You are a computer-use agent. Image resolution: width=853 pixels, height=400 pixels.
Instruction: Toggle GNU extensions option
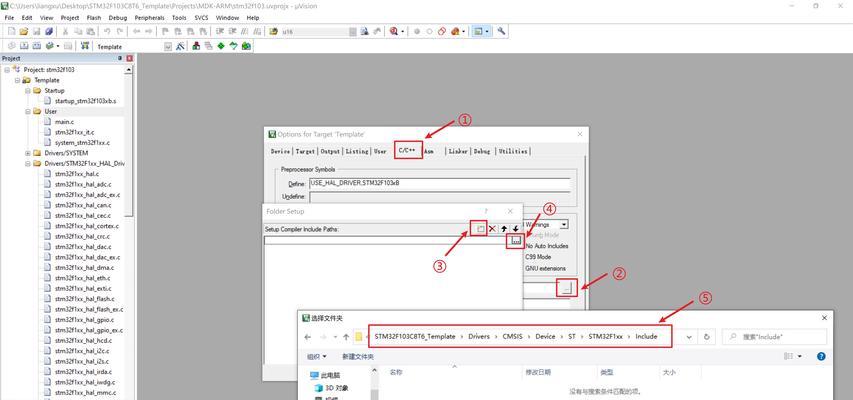click(x=545, y=268)
